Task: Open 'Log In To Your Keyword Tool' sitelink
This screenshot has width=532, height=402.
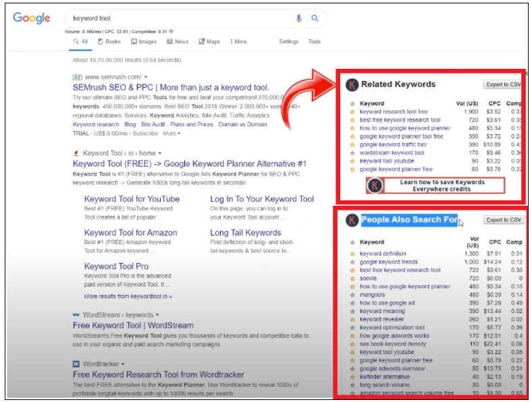Action: (x=262, y=199)
